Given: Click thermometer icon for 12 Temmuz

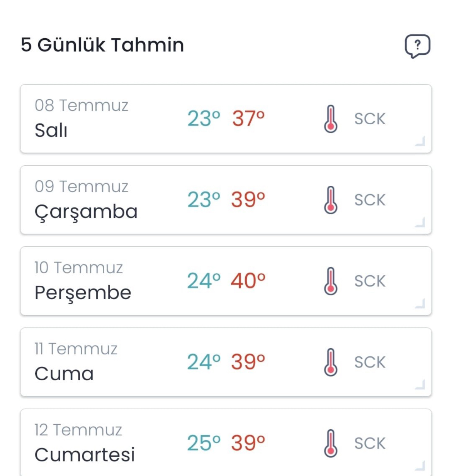Looking at the screenshot, I should click(x=331, y=443).
